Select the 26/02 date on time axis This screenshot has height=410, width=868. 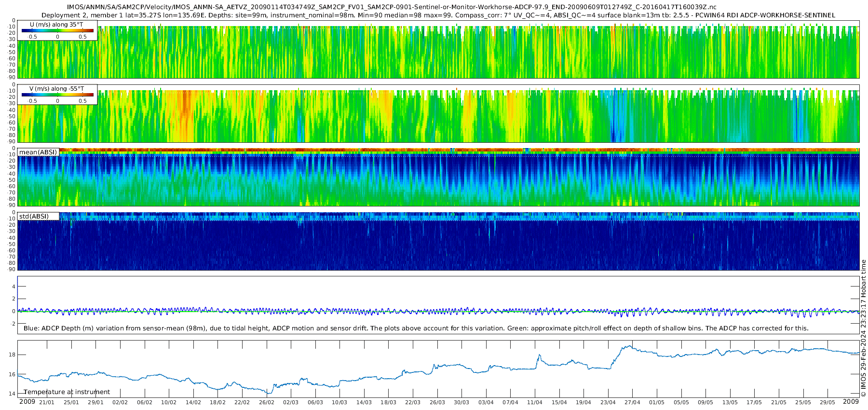[267, 402]
